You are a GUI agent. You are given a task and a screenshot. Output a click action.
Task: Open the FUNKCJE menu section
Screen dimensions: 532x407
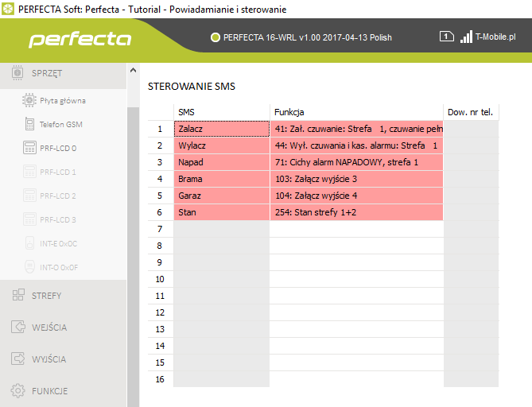(63, 391)
